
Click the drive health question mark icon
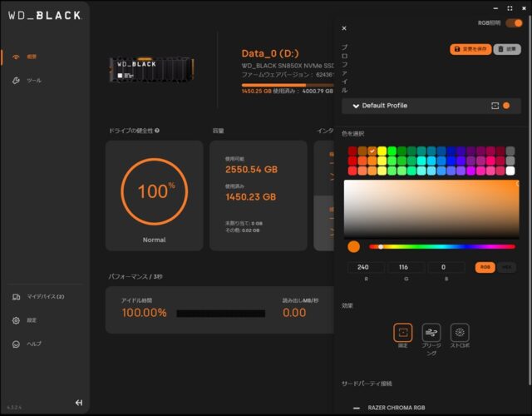157,131
